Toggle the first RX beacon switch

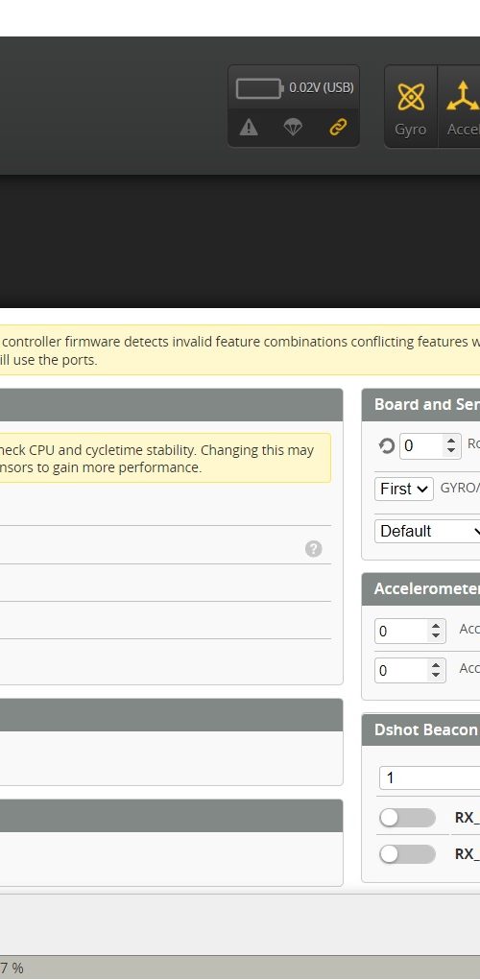point(407,818)
